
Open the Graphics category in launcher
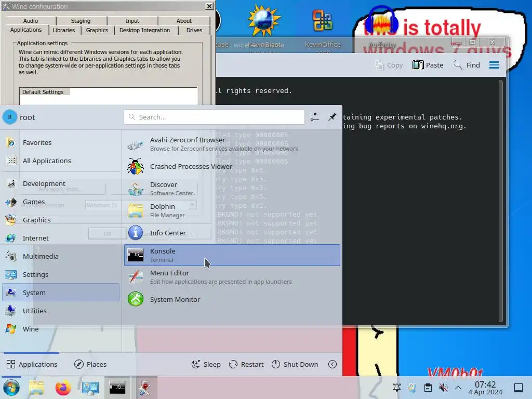pyautogui.click(x=61, y=220)
